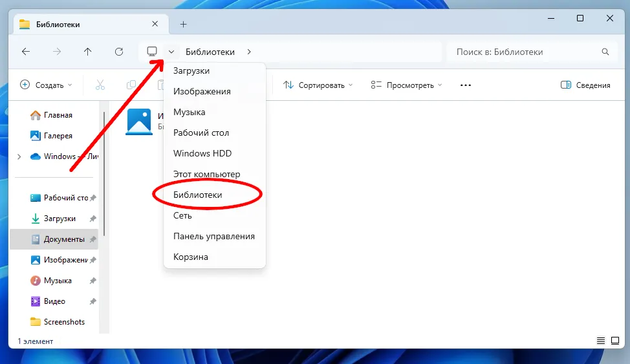Close the Библиотеки tab

click(x=155, y=24)
